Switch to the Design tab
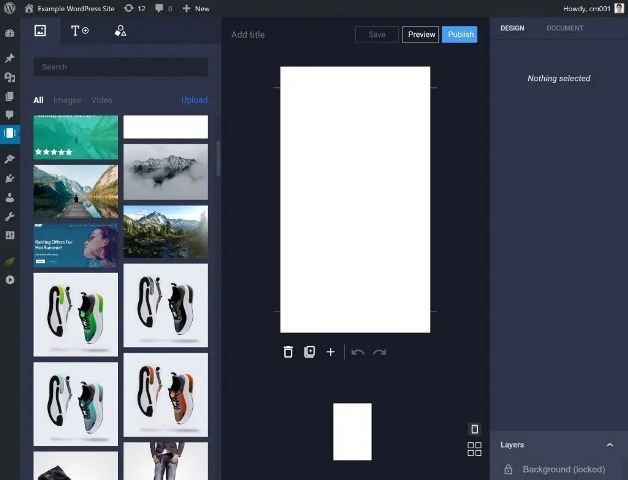This screenshot has height=480, width=628. click(512, 28)
